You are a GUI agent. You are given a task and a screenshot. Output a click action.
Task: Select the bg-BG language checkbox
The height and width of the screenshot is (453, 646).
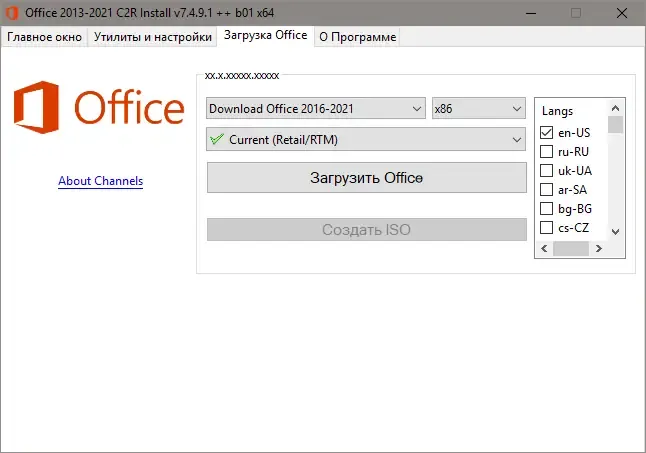tap(546, 208)
